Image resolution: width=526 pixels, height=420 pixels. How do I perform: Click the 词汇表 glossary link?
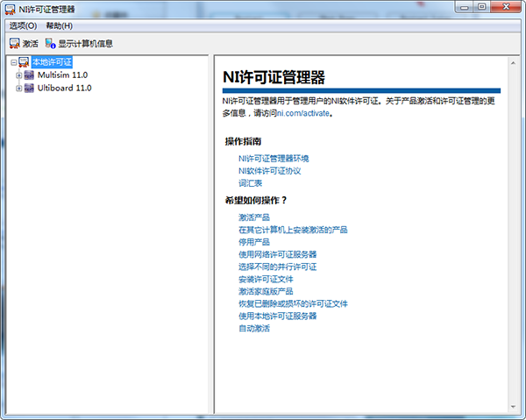click(250, 183)
